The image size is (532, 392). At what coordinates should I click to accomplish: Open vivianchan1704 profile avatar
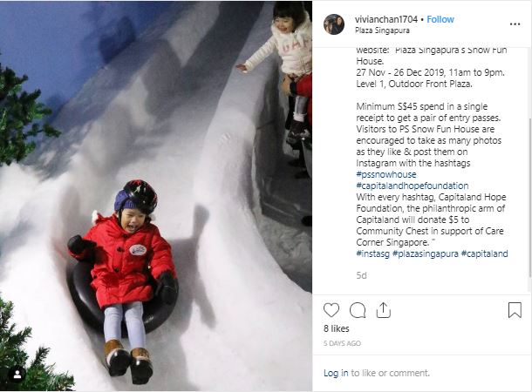[x=334, y=24]
